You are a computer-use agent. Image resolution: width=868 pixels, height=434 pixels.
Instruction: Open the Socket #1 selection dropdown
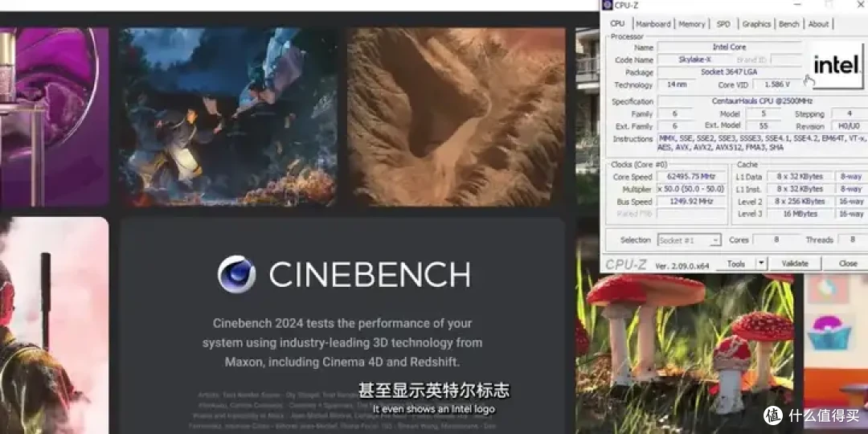[x=690, y=240]
